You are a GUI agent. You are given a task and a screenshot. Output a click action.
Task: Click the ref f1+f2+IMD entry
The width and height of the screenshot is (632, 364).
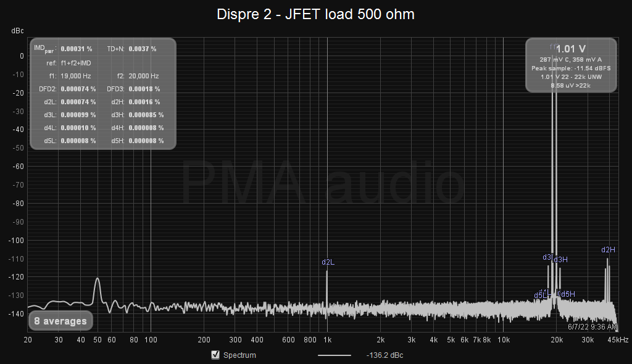pos(76,63)
